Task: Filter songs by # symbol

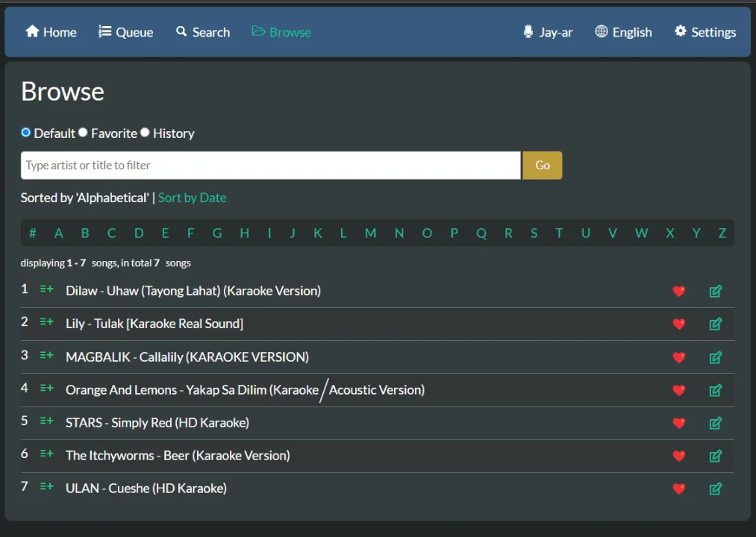Action: click(33, 233)
